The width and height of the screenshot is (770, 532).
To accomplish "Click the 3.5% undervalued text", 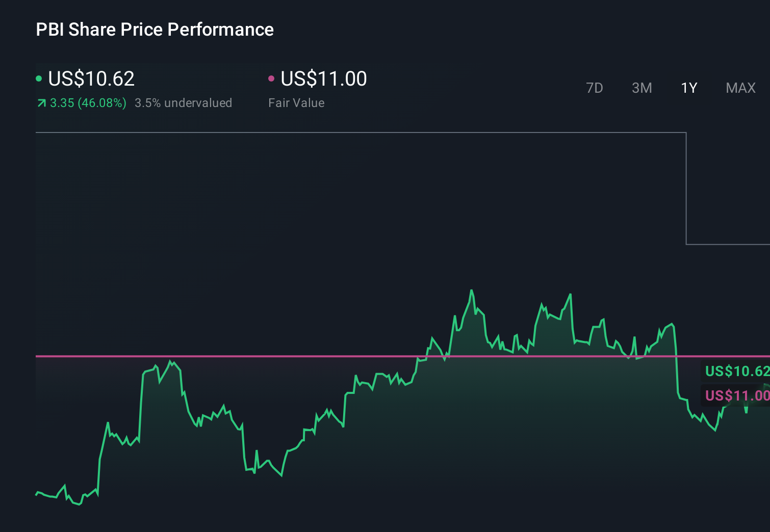I will (x=184, y=103).
